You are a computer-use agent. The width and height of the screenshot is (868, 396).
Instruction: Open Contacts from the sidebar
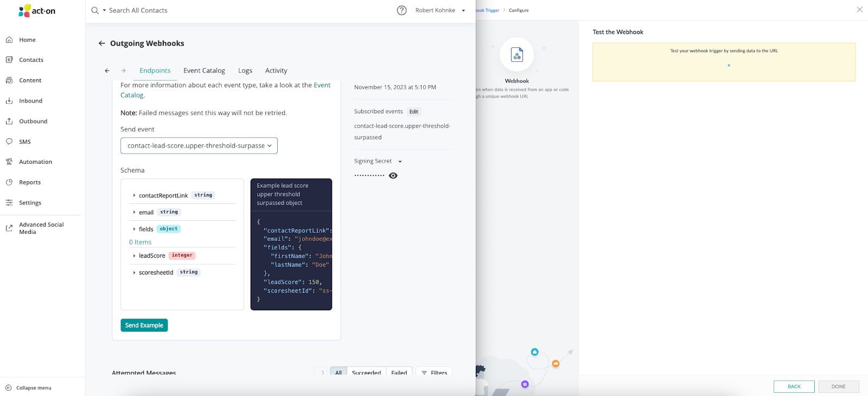[31, 60]
